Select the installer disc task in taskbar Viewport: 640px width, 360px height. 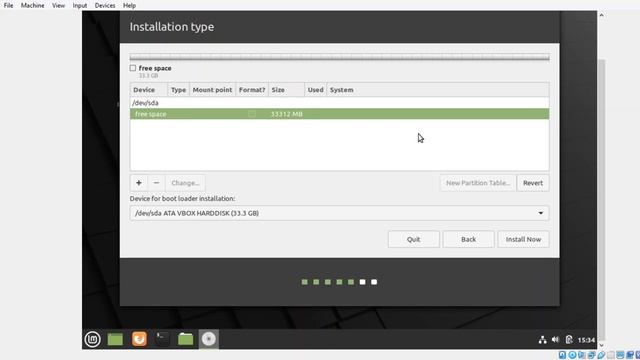tap(209, 339)
